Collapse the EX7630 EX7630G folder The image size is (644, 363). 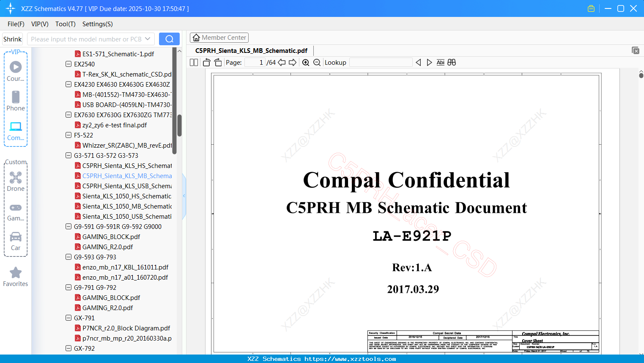coord(69,115)
